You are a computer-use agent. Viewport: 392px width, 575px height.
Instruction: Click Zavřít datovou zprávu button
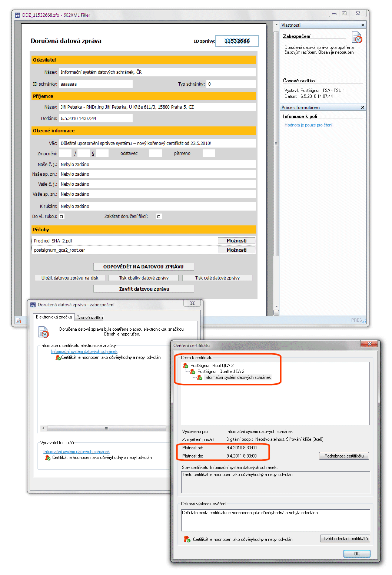(144, 289)
